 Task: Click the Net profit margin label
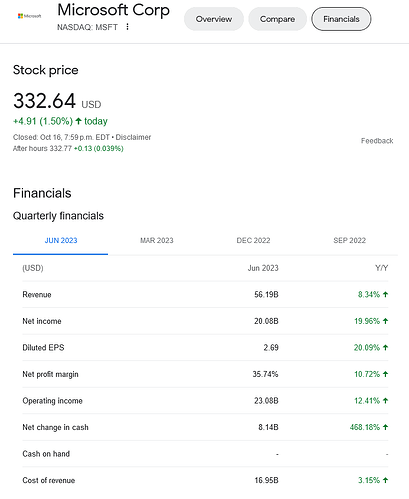click(50, 374)
